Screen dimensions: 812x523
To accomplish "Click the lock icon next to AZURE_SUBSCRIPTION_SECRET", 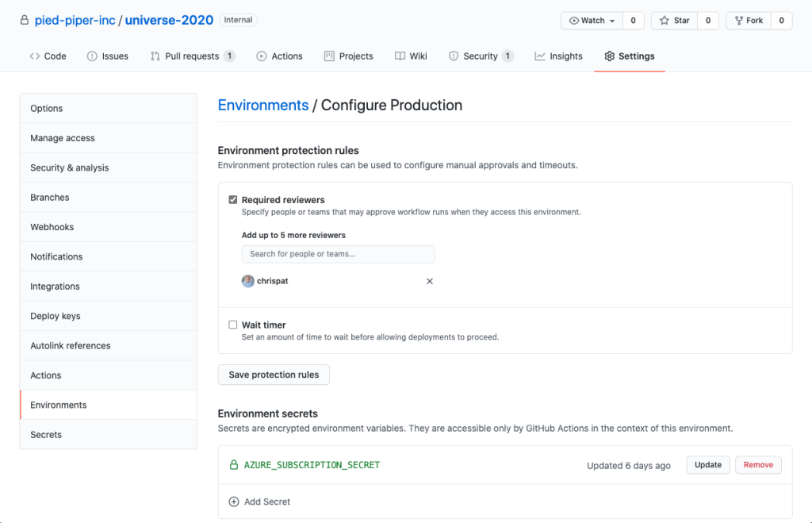I will point(234,465).
